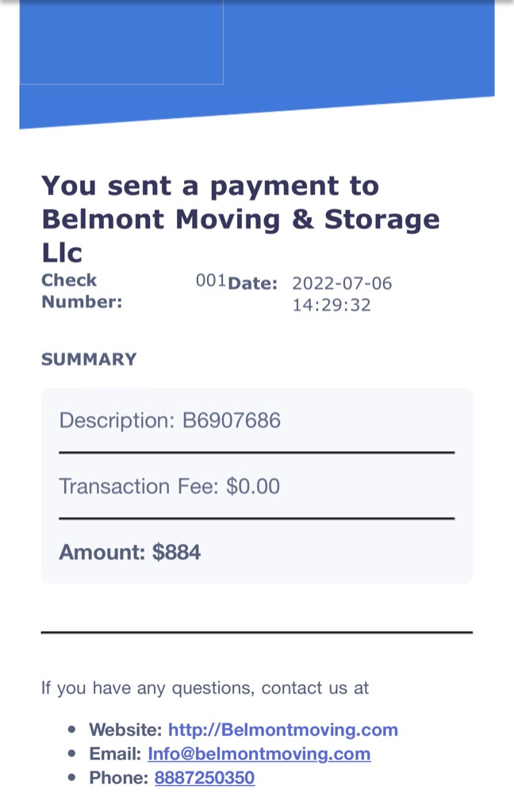Select the Amount $884 line
514x812 pixels.
tap(129, 552)
